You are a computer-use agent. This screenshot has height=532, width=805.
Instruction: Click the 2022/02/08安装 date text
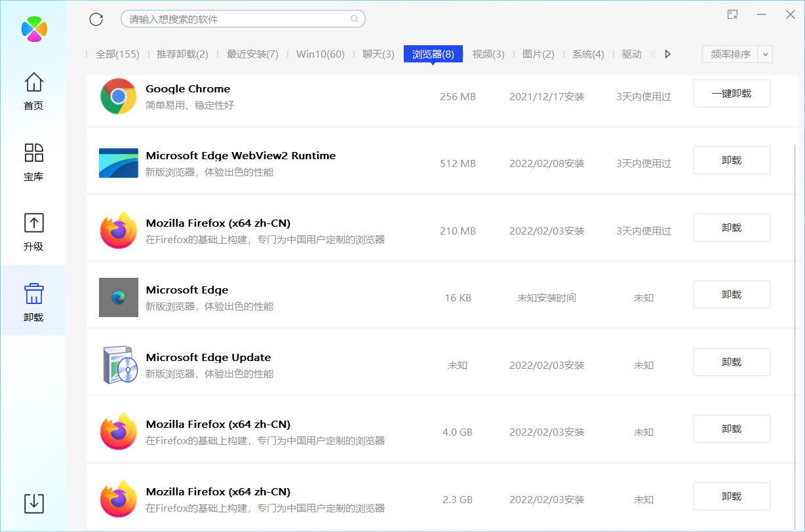[x=547, y=164]
